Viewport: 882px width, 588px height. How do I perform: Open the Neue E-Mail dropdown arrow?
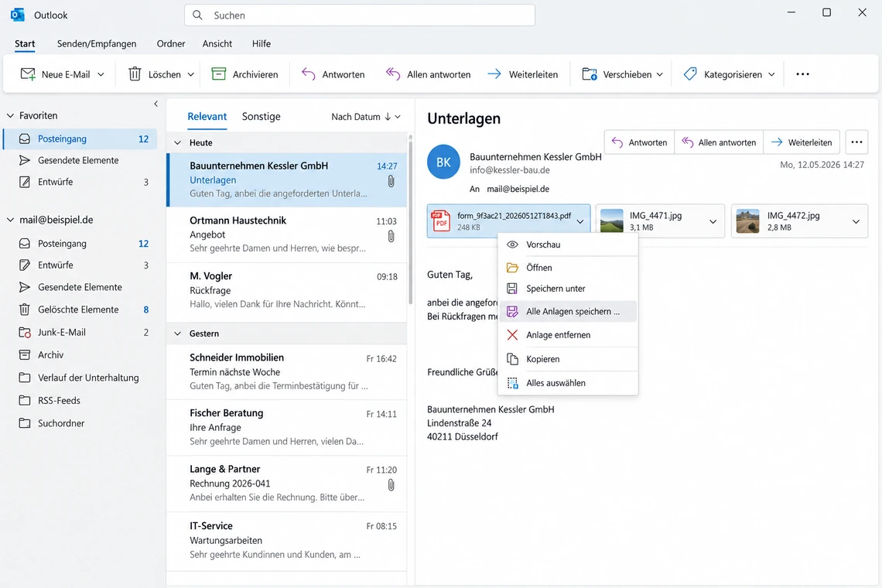point(101,74)
